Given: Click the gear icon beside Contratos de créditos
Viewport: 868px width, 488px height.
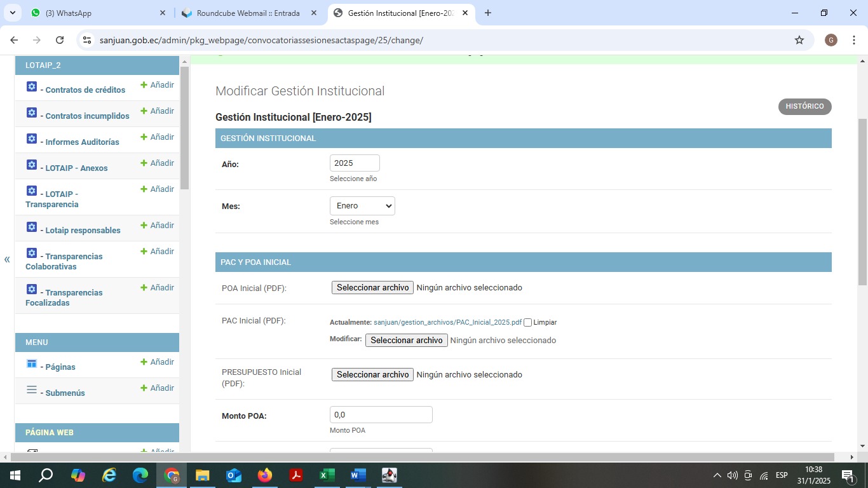Looking at the screenshot, I should click(32, 86).
